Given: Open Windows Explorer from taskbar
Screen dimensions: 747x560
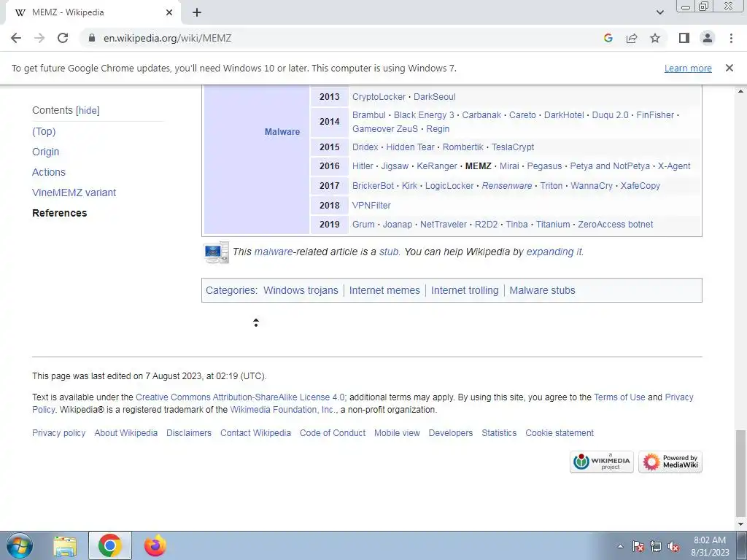Looking at the screenshot, I should coord(65,547).
